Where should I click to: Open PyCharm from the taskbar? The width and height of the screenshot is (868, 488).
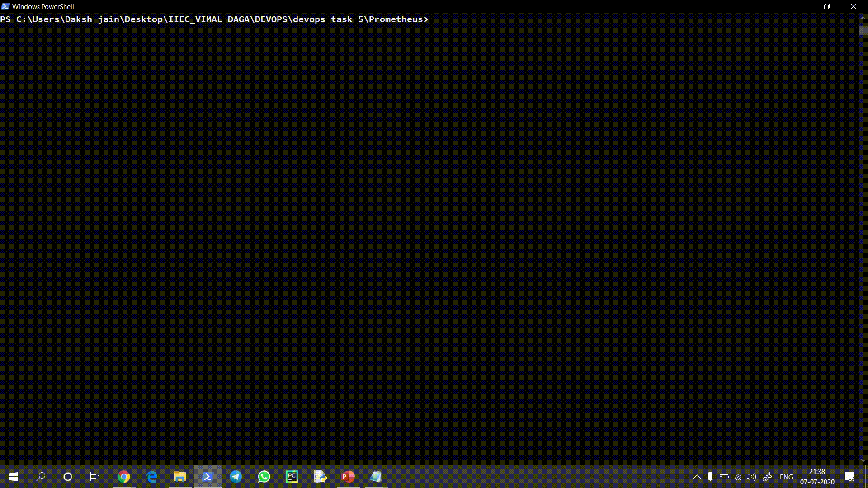coord(292,477)
